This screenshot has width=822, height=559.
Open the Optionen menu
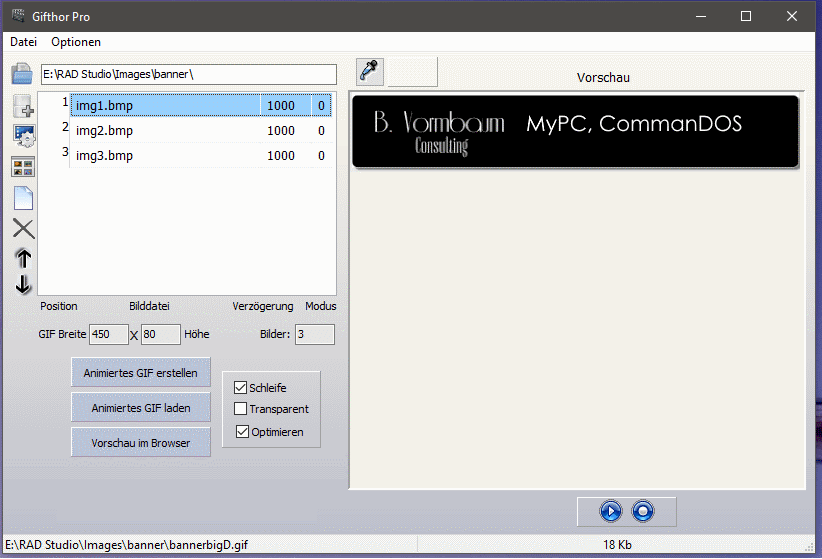click(76, 42)
